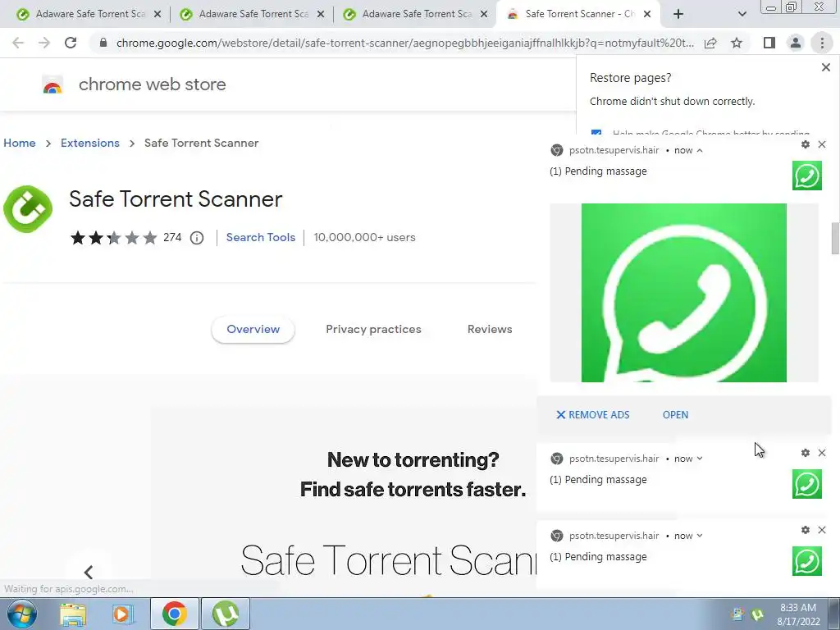This screenshot has width=840, height=630.
Task: Open Windows Explorer from the taskbar
Action: (x=73, y=614)
